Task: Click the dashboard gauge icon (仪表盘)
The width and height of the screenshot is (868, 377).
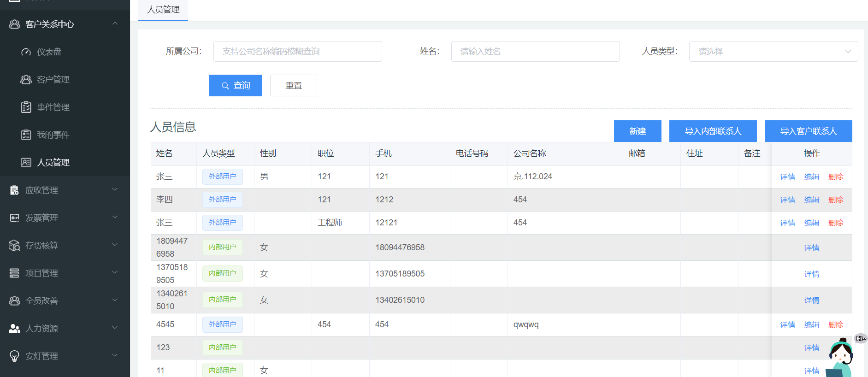Action: [26, 52]
